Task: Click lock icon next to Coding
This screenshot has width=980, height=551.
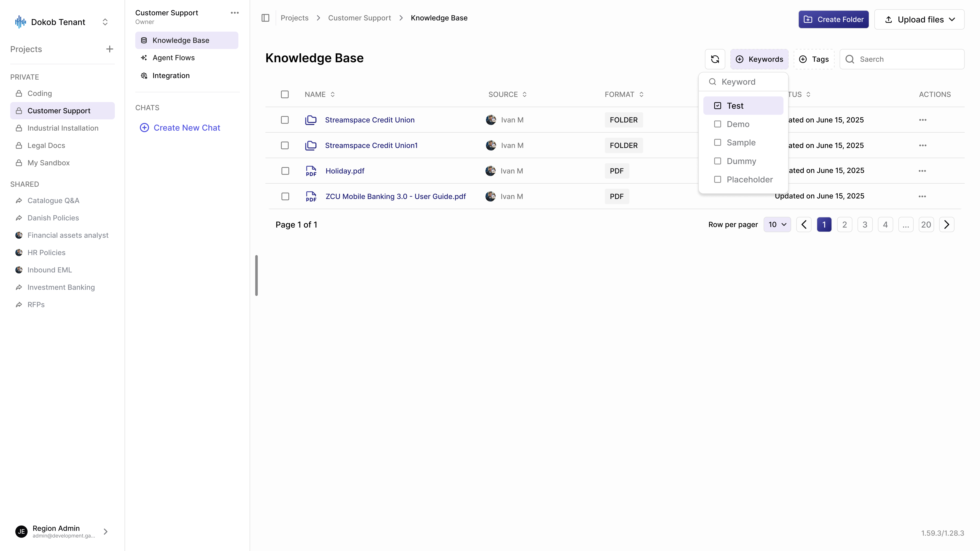Action: click(x=19, y=93)
